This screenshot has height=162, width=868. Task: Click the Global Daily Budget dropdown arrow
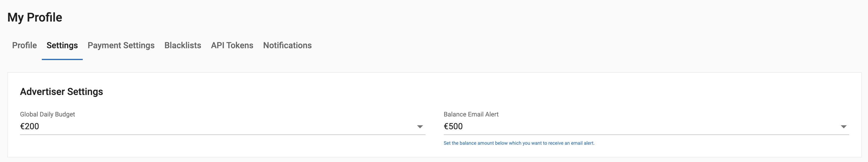(x=420, y=127)
